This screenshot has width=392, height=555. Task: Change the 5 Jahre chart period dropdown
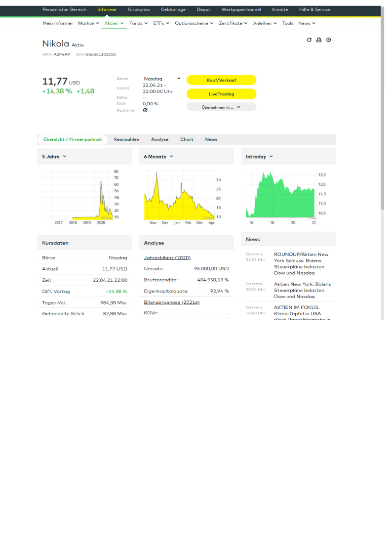(x=54, y=157)
